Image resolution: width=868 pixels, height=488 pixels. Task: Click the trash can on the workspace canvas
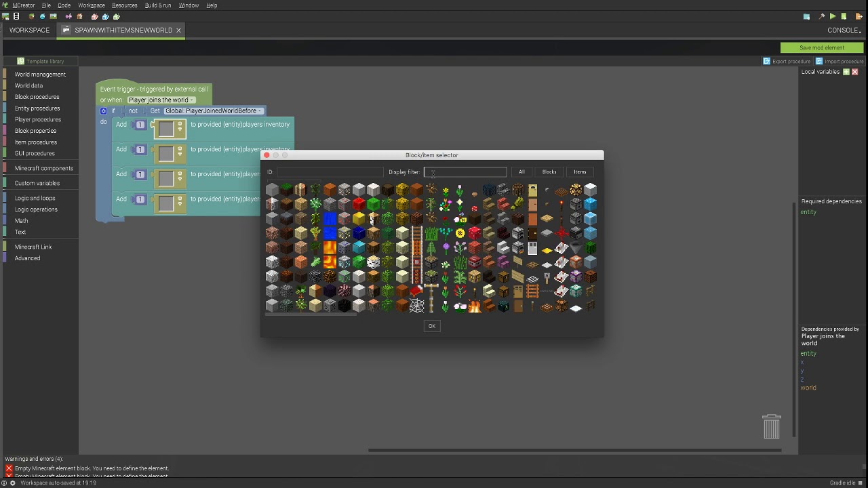click(772, 426)
